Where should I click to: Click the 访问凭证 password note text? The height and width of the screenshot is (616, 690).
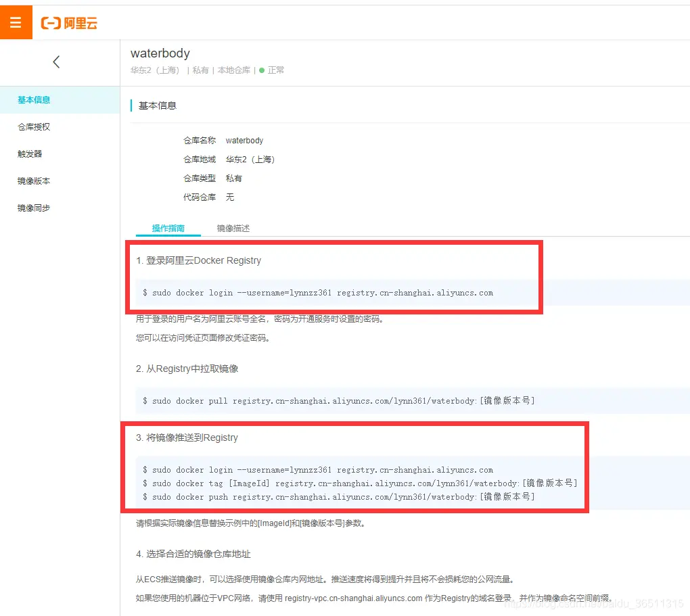pos(203,338)
